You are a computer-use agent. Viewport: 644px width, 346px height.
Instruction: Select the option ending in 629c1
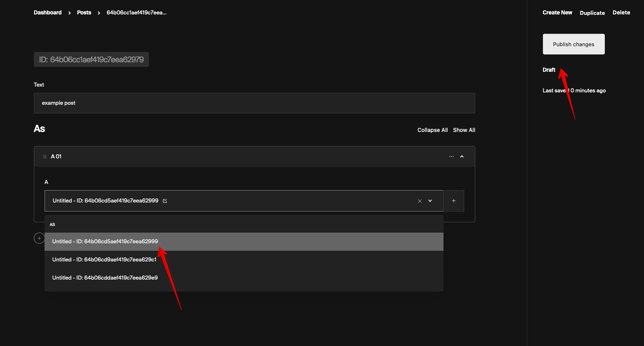click(x=104, y=259)
